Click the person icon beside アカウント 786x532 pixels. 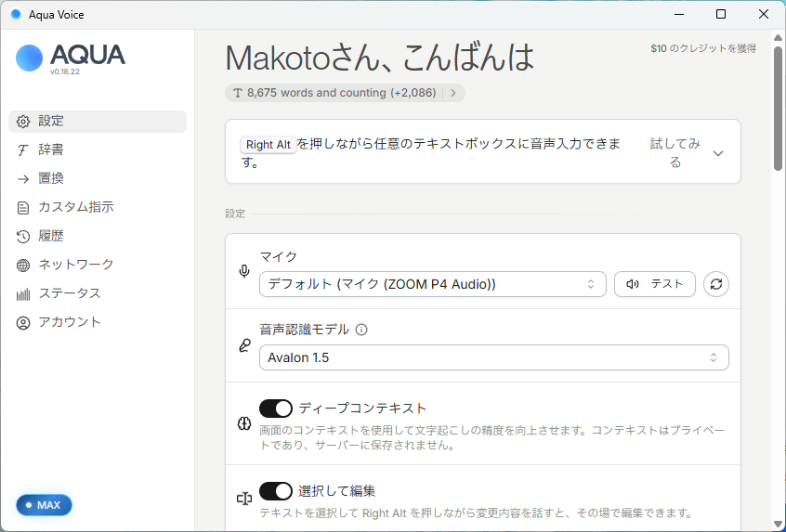coord(23,322)
